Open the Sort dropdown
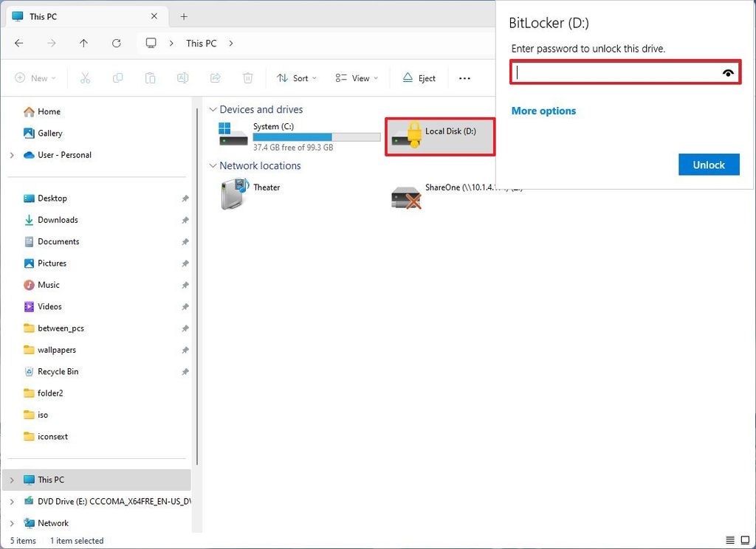 [x=296, y=77]
